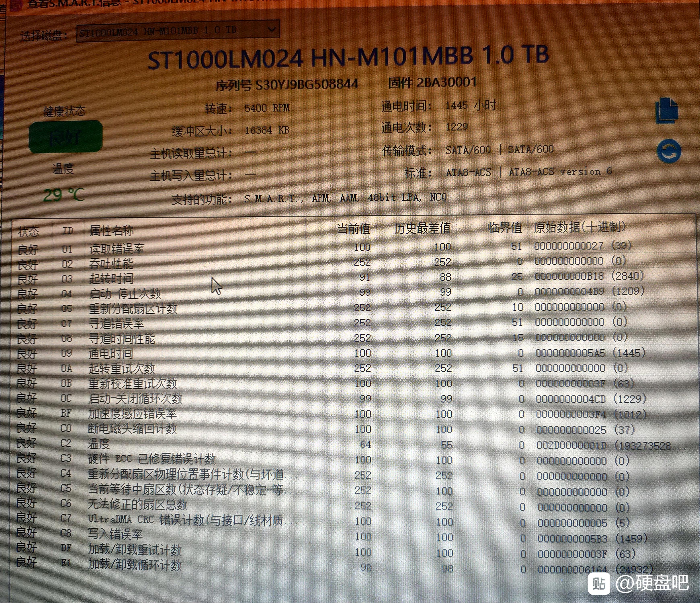Click the 属性名称 column header
700x603 pixels.
(112, 230)
